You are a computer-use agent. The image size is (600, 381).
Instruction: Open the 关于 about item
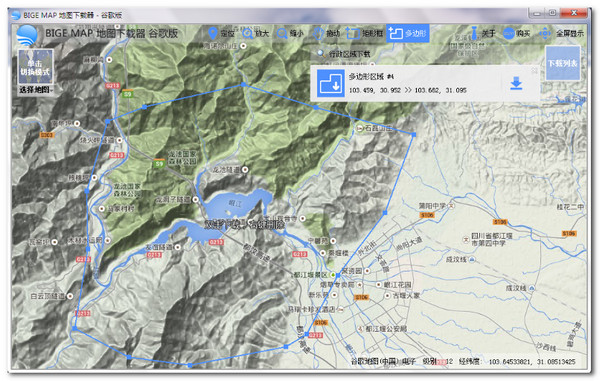[x=482, y=33]
